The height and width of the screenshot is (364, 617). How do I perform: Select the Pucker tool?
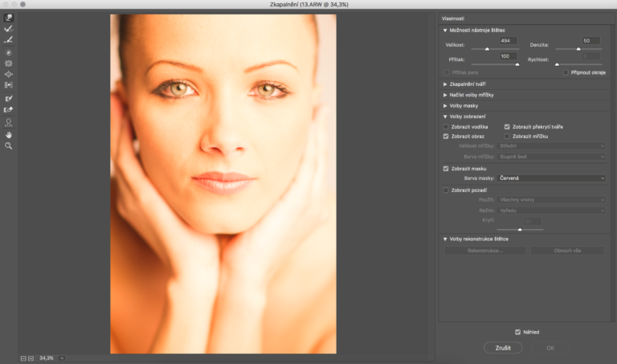click(x=9, y=63)
